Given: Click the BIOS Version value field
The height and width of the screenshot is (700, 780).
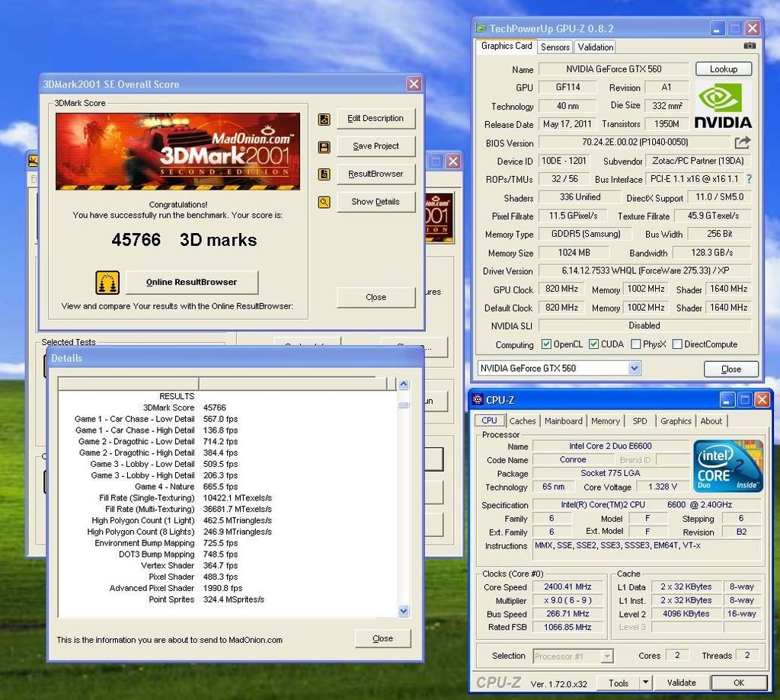Looking at the screenshot, I should [635, 142].
